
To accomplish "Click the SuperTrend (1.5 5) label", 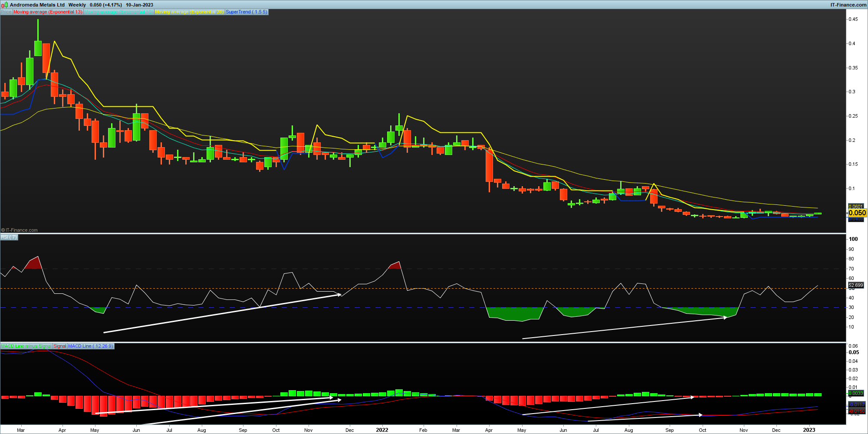I will click(x=247, y=12).
